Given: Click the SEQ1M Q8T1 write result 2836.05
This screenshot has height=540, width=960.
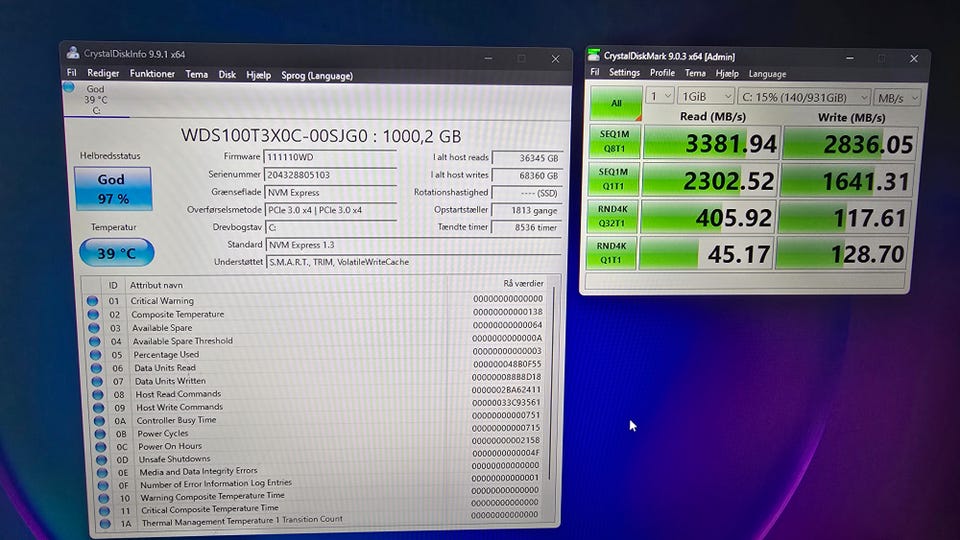Looking at the screenshot, I should pos(850,144).
